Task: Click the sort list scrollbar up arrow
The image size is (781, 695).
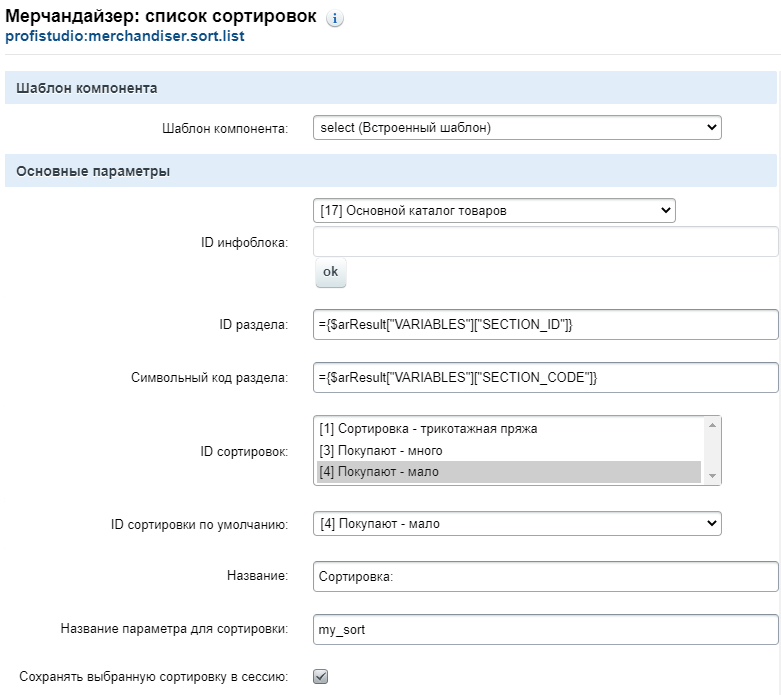Action: (x=712, y=425)
